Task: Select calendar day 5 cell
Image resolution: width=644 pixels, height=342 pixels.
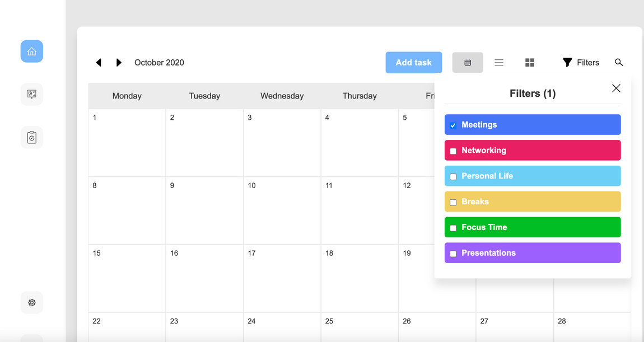Action: point(417,143)
